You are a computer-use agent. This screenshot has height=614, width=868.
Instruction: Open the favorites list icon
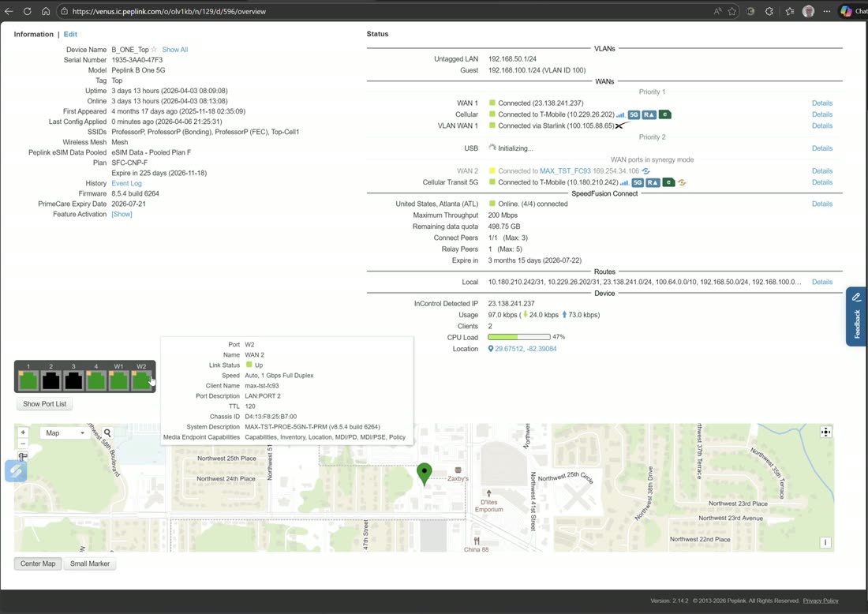point(789,11)
